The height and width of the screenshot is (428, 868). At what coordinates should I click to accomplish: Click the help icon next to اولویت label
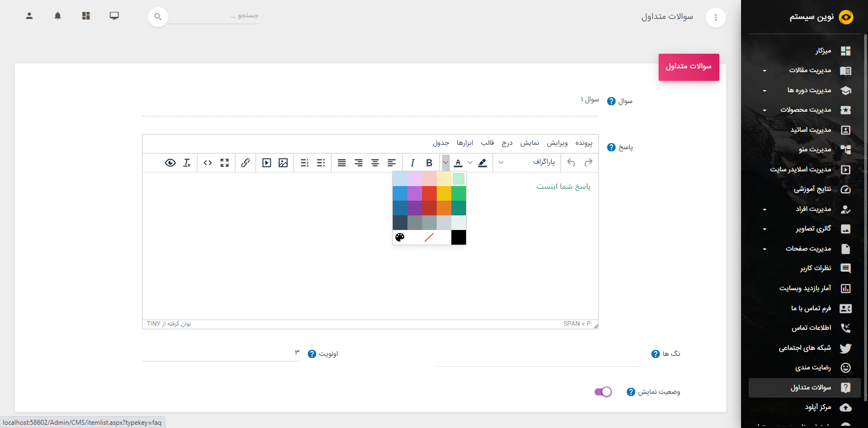click(x=312, y=354)
